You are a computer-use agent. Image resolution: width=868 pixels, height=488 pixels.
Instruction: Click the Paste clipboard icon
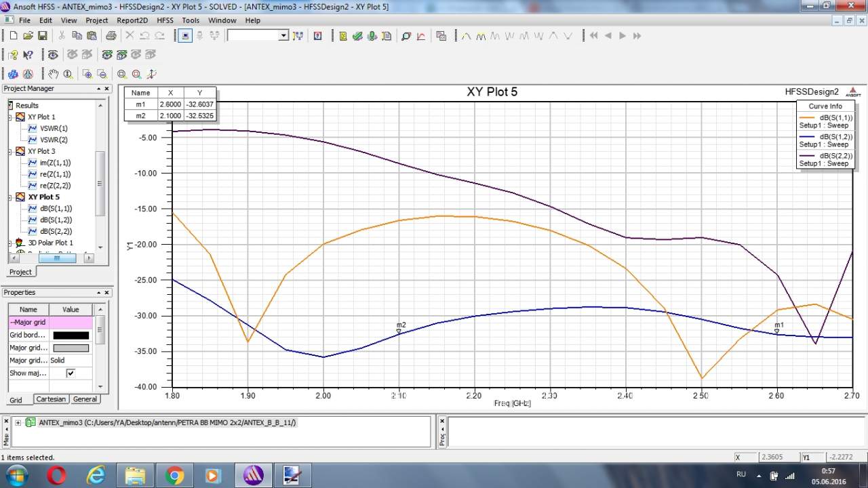[91, 36]
